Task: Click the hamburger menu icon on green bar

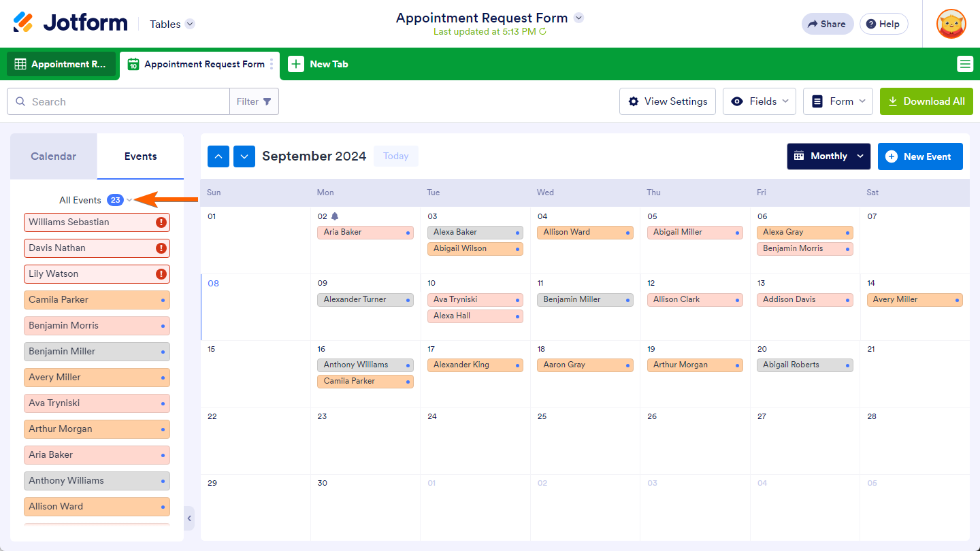Action: 964,64
